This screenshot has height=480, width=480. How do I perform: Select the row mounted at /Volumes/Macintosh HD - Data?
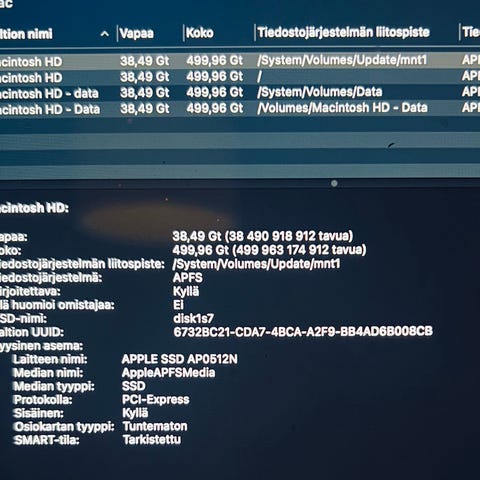click(240, 108)
